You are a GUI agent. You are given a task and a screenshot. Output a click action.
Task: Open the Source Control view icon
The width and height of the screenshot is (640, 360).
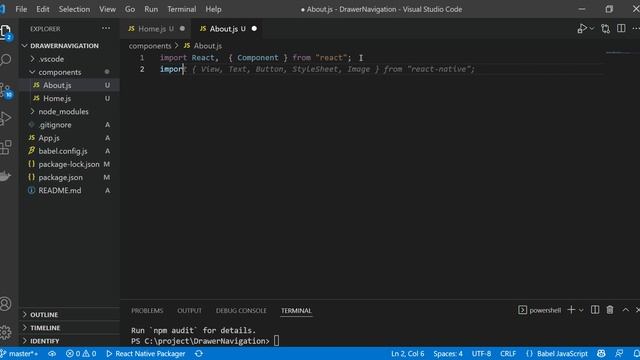point(6,90)
